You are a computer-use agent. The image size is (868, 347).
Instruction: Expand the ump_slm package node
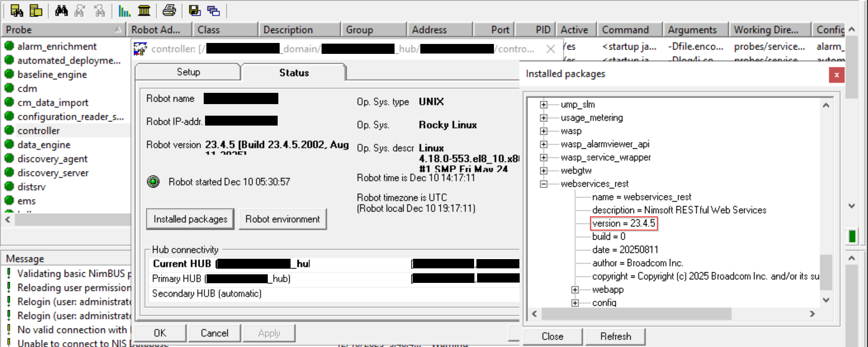click(543, 104)
